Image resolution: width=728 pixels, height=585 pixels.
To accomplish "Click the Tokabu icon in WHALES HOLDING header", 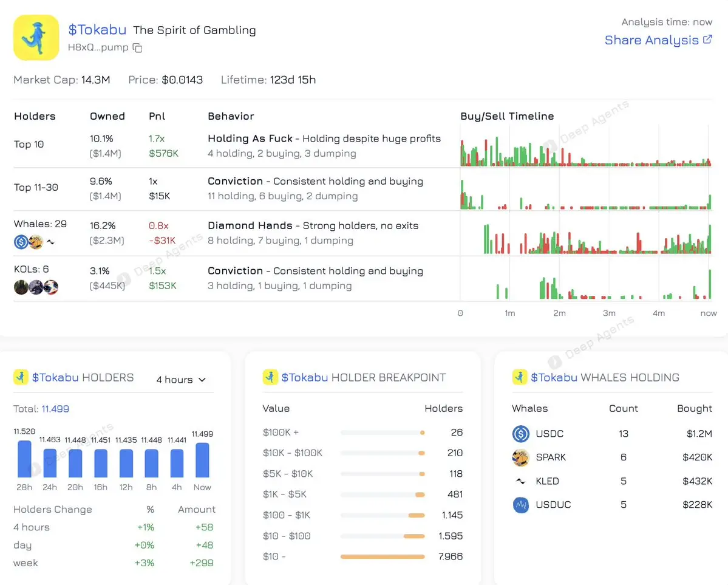I will coord(520,377).
